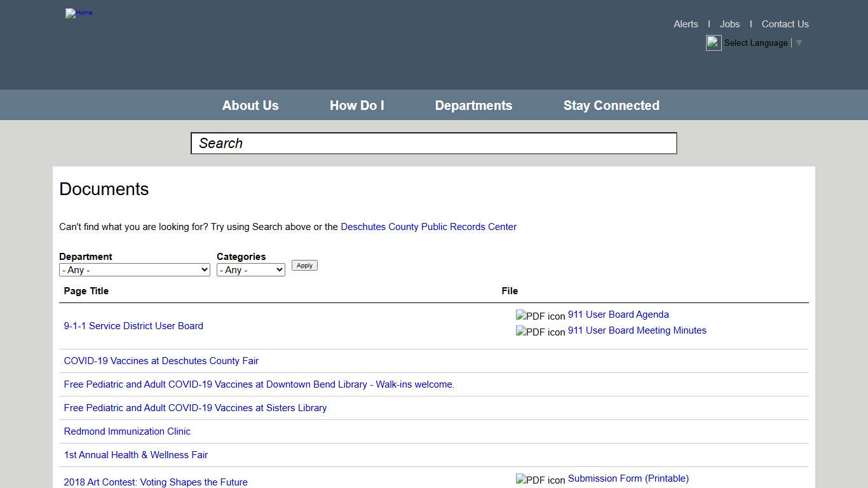Open the Submission Form (Printable) link

628,478
